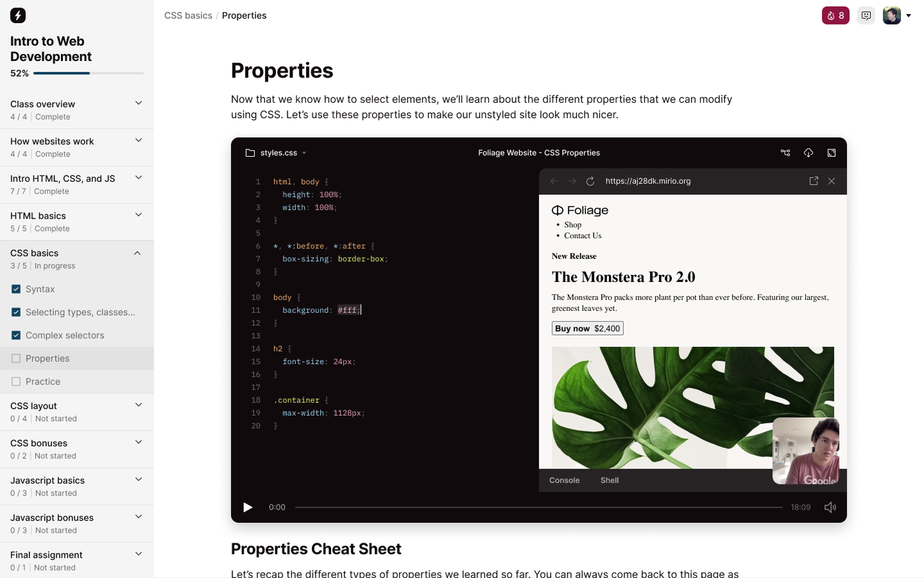Mute the video with the speaker icon
This screenshot has height=578, width=924.
[830, 507]
